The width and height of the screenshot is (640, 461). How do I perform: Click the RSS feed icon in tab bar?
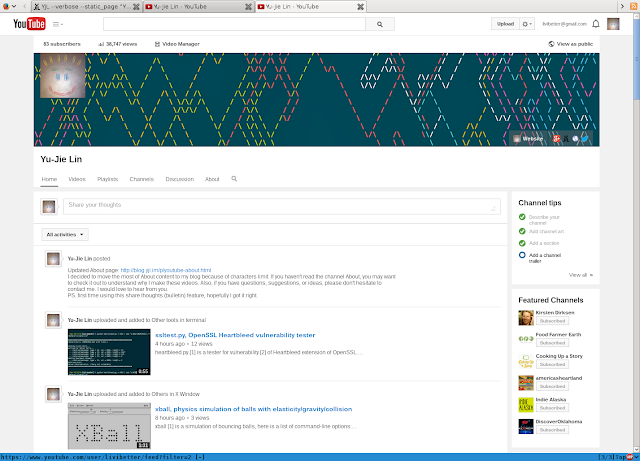point(633,6)
